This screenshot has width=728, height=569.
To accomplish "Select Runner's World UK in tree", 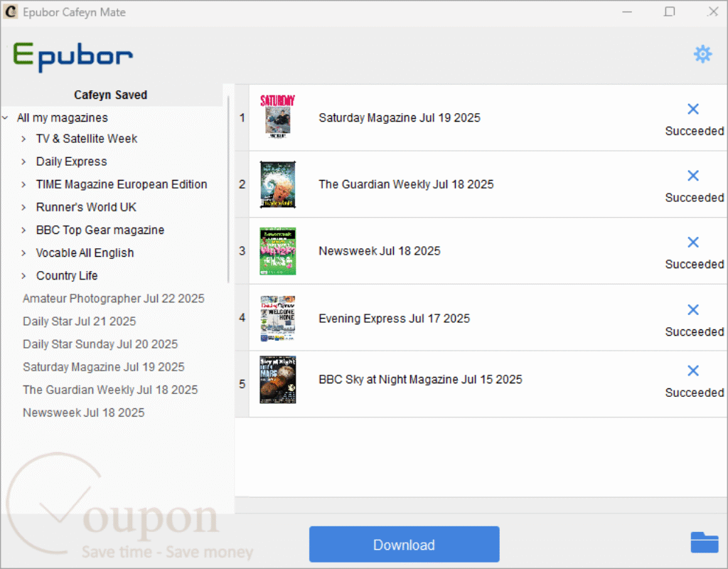I will click(x=86, y=207).
